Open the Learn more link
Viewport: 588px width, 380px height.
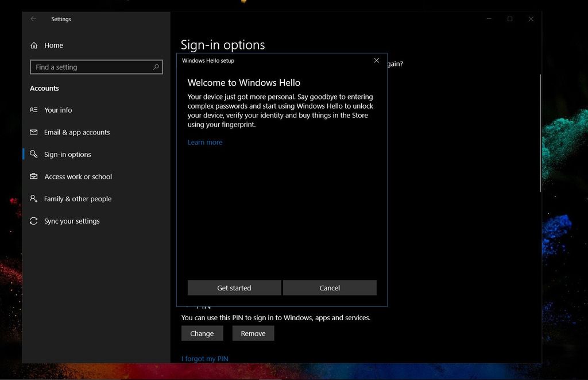pyautogui.click(x=204, y=142)
